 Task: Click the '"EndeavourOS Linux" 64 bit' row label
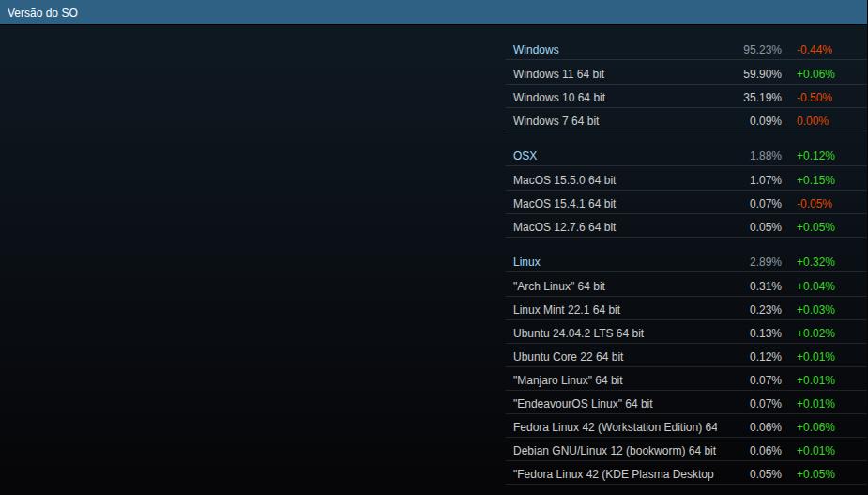point(583,404)
